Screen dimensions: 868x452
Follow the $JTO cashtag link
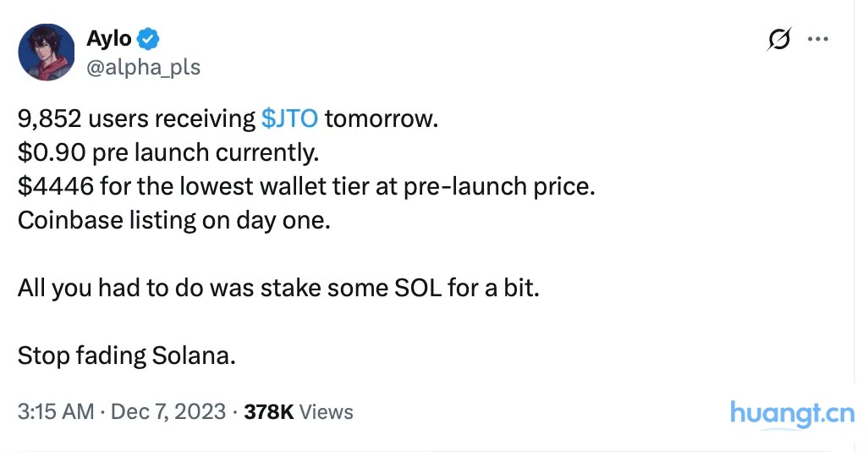tap(289, 119)
